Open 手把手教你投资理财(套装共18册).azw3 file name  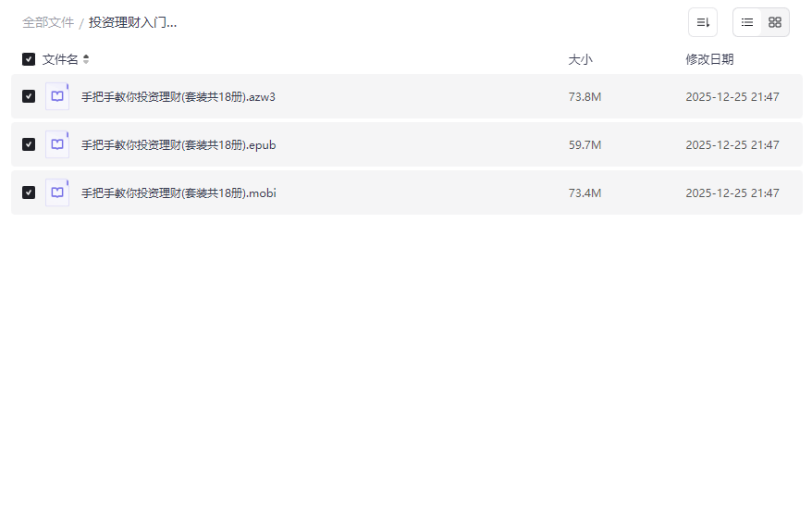178,97
